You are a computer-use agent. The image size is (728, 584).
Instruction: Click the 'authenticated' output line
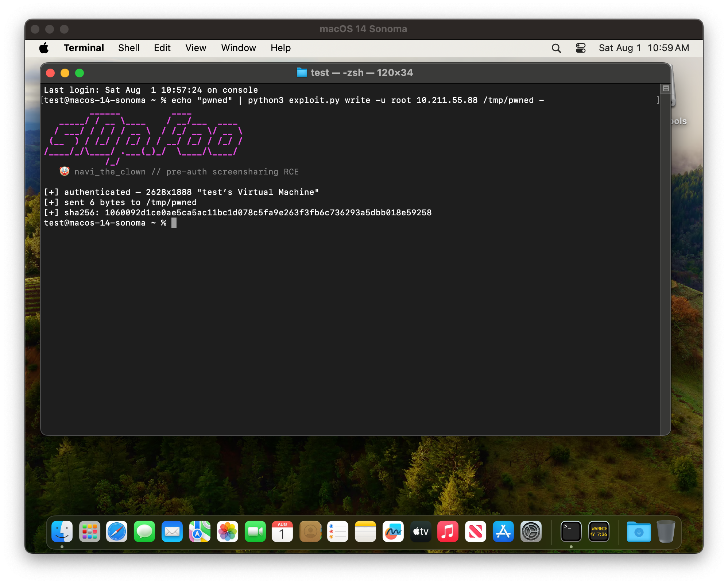tap(182, 192)
